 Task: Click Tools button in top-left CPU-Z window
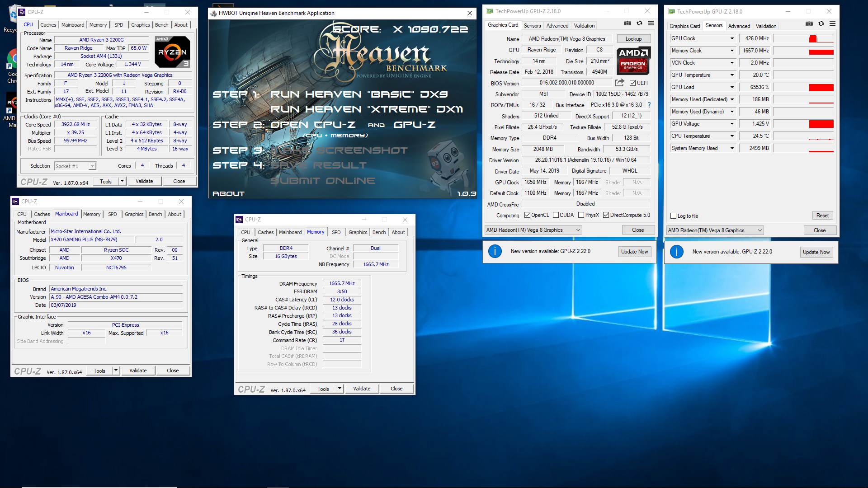coord(106,181)
